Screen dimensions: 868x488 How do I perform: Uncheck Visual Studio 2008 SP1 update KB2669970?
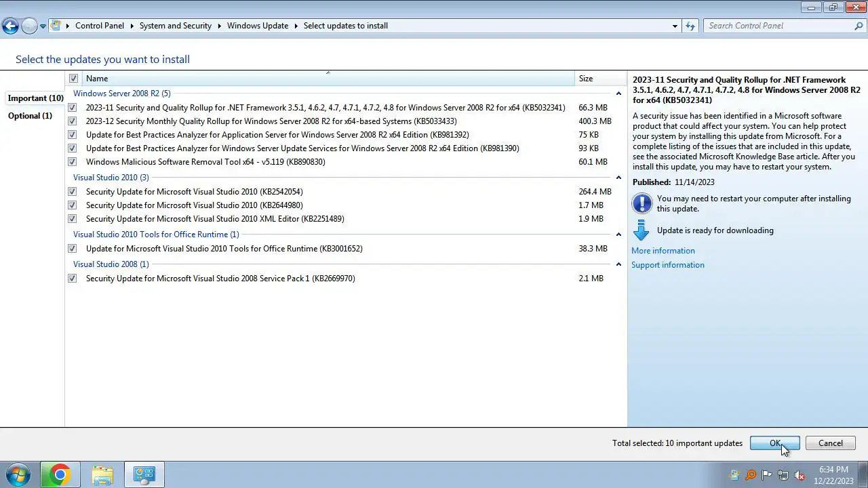tap(72, 279)
